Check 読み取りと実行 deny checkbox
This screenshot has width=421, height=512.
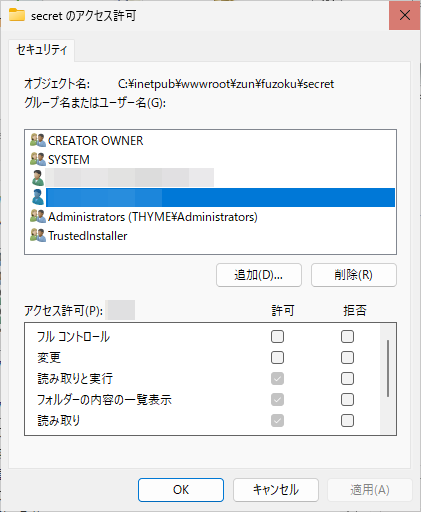point(347,379)
